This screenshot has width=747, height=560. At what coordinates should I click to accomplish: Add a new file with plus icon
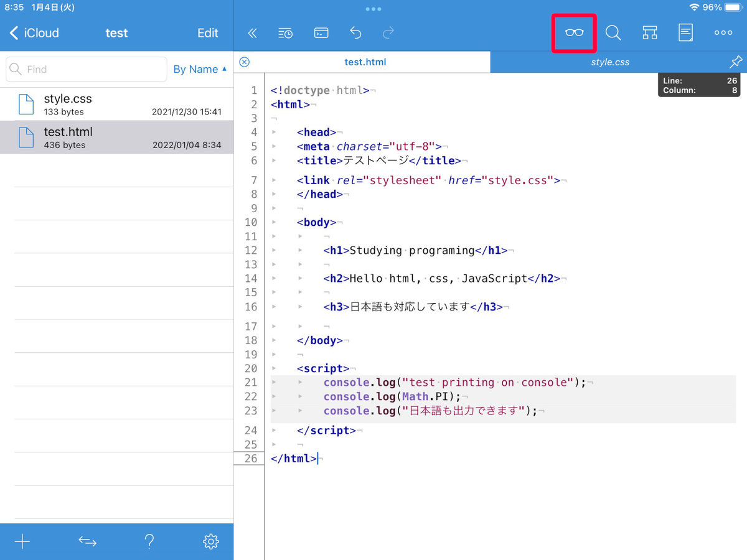pos(22,541)
